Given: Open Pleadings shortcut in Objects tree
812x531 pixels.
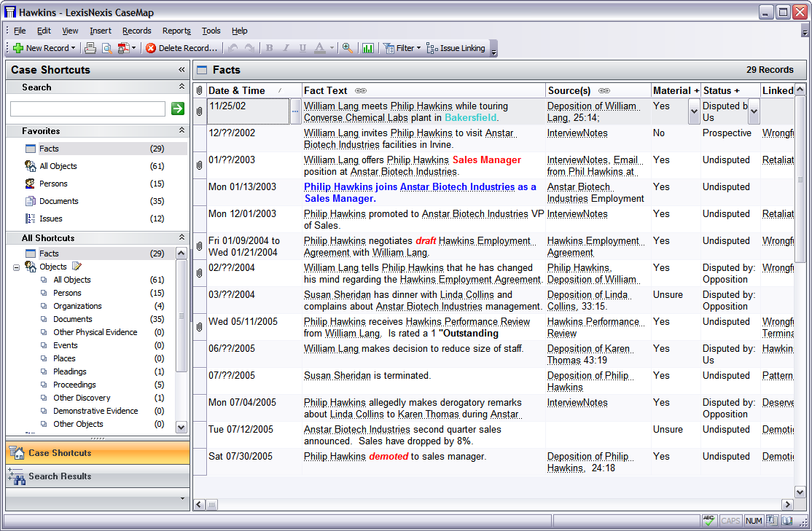Looking at the screenshot, I should pos(70,371).
